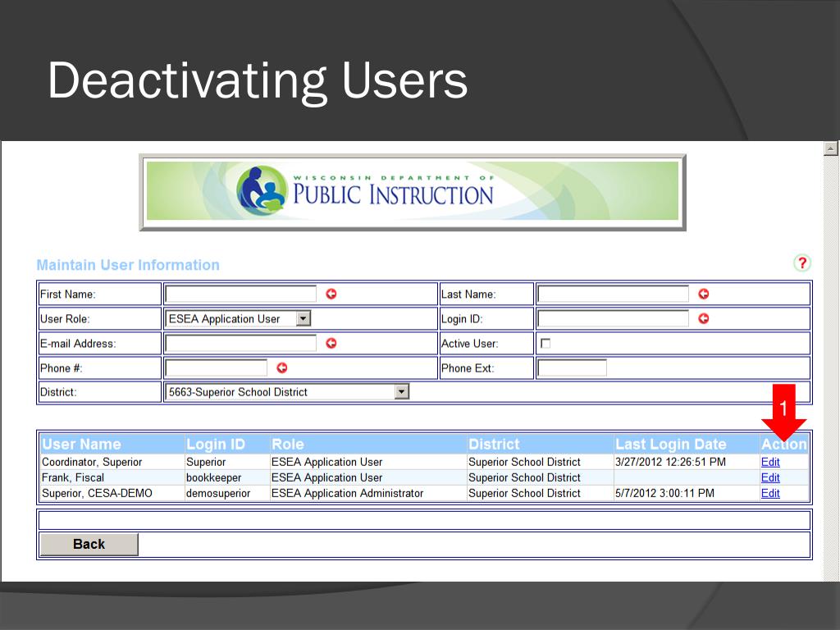Click the red arrow icon beside First Name
The height and width of the screenshot is (630, 840).
coord(331,294)
